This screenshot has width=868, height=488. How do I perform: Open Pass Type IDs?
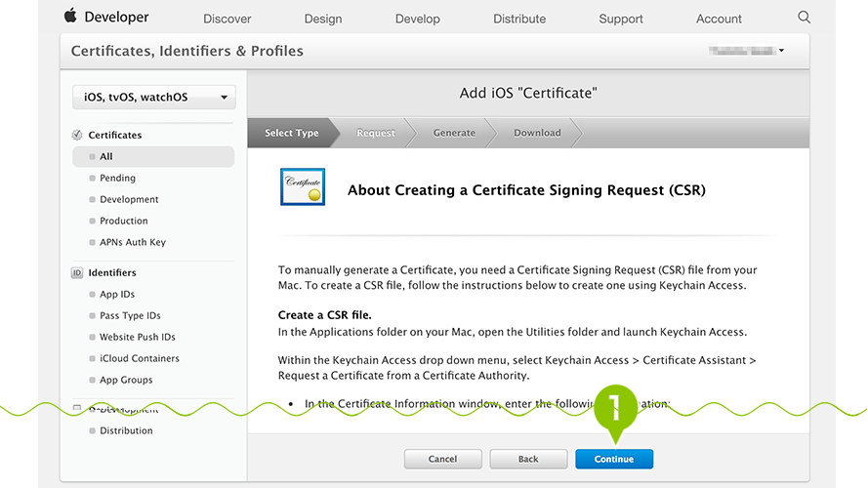click(x=130, y=316)
